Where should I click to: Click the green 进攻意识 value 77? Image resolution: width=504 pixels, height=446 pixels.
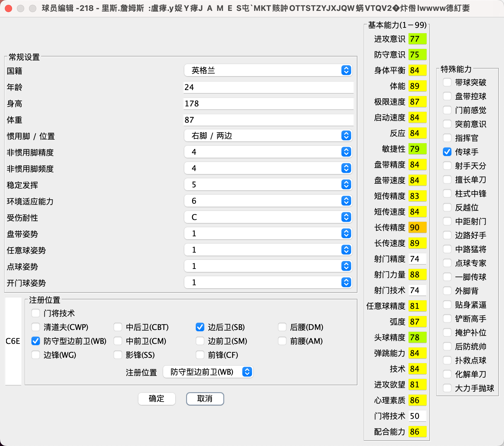pos(417,39)
